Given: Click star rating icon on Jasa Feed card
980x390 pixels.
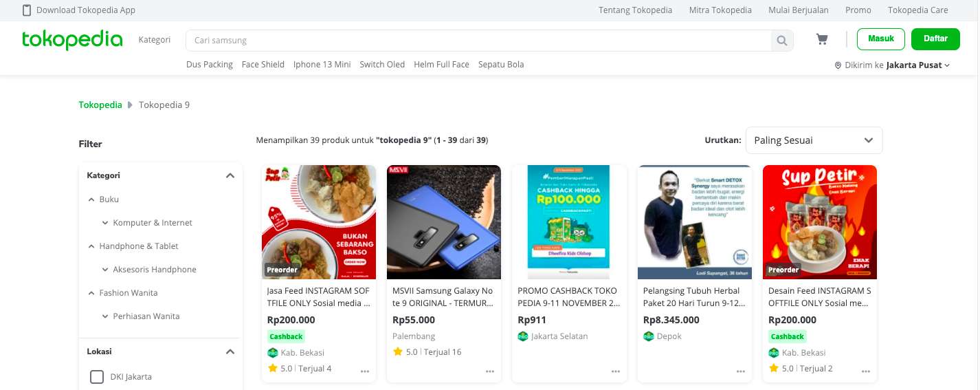Looking at the screenshot, I should tap(272, 368).
